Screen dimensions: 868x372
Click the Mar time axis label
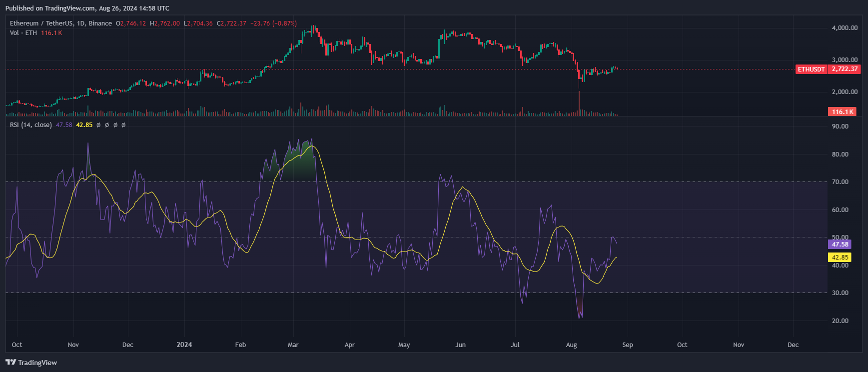[293, 345]
